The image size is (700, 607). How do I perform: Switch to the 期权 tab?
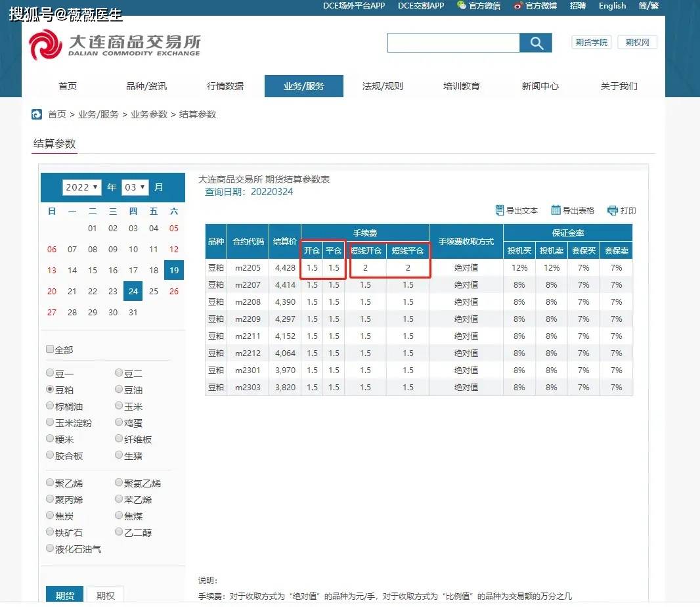point(105,595)
